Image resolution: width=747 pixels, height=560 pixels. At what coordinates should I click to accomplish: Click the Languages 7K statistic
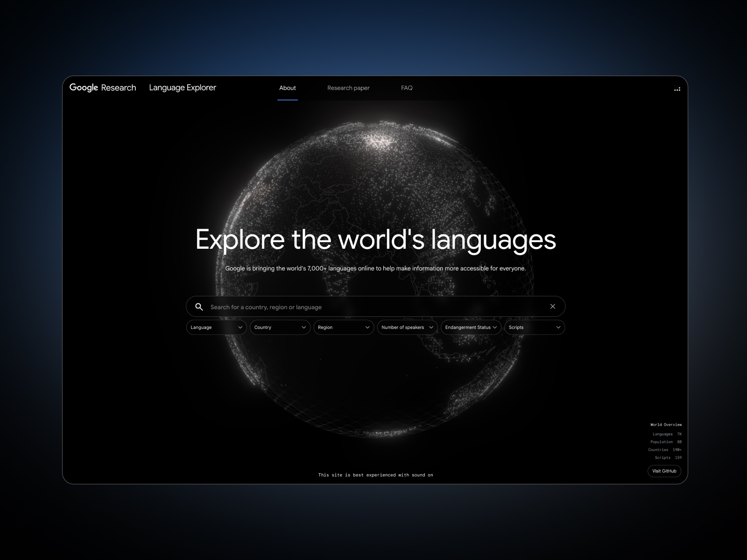coord(666,434)
